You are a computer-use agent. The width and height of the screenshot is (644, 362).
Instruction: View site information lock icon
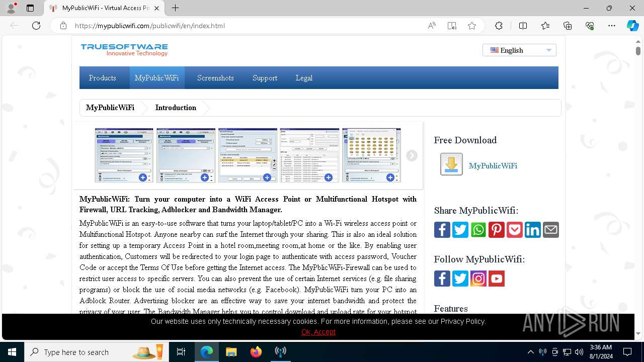coord(63,26)
